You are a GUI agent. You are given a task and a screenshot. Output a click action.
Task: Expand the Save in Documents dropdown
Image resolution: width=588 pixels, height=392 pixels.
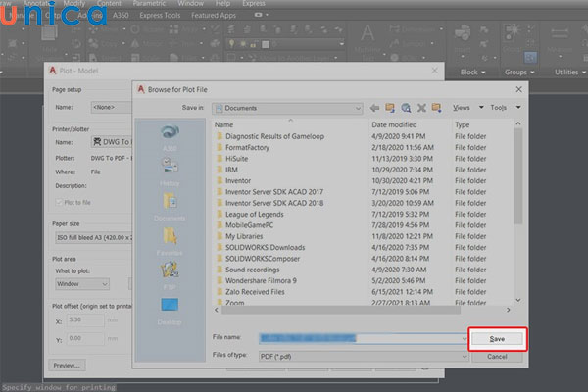(x=356, y=107)
